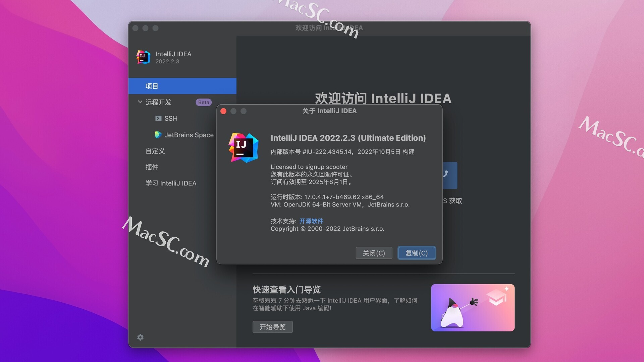Open 远程开发 in the sidebar
The height and width of the screenshot is (362, 644).
(158, 102)
